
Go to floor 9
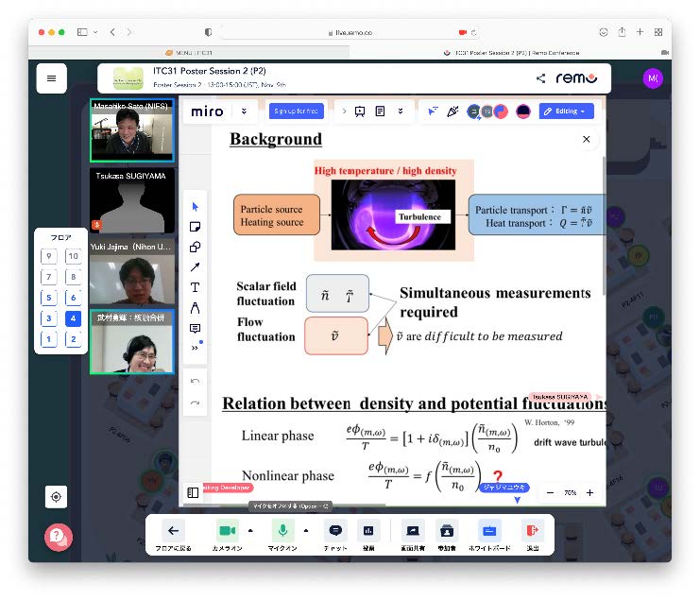pos(49,256)
